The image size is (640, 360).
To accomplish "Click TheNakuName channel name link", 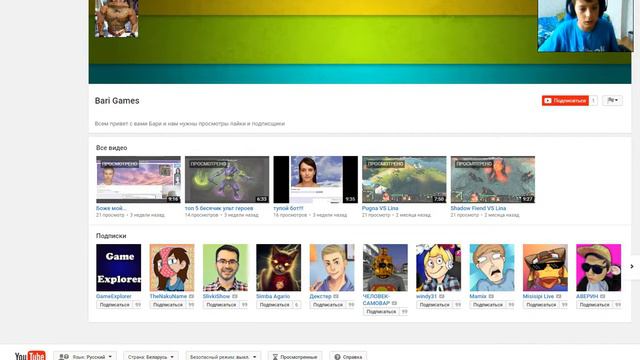I will click(168, 296).
